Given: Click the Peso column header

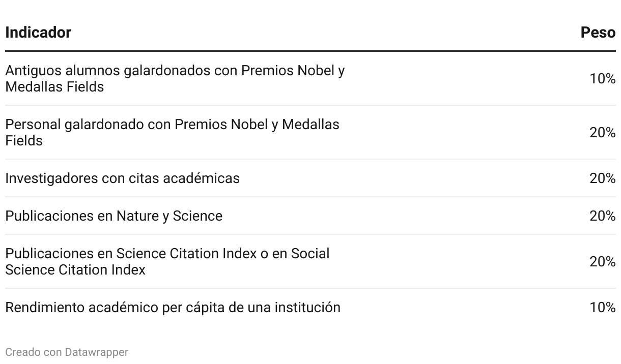Looking at the screenshot, I should [598, 33].
